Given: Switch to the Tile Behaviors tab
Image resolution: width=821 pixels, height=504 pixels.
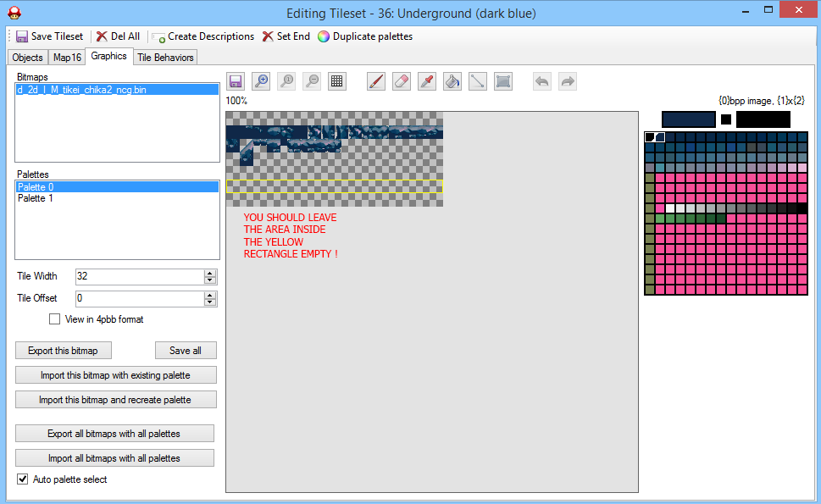Looking at the screenshot, I should [165, 58].
